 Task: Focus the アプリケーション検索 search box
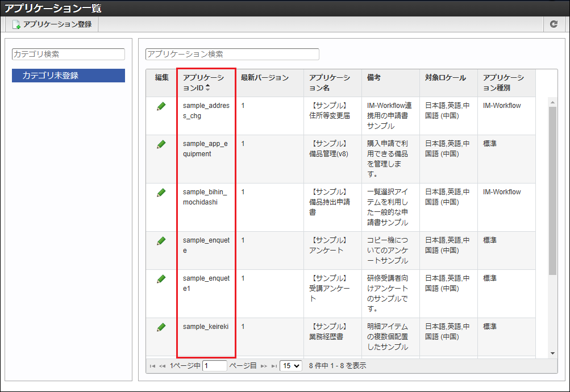[232, 54]
